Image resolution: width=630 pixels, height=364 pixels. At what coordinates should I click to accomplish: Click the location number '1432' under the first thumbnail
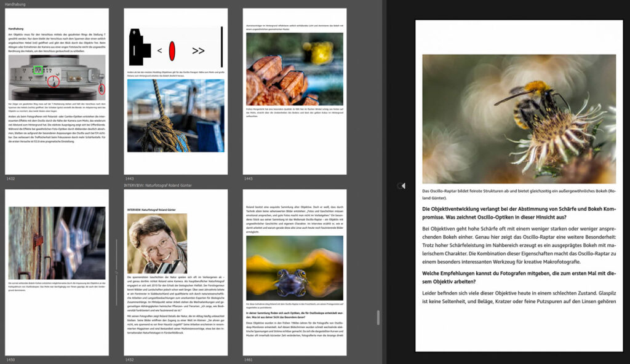point(10,178)
